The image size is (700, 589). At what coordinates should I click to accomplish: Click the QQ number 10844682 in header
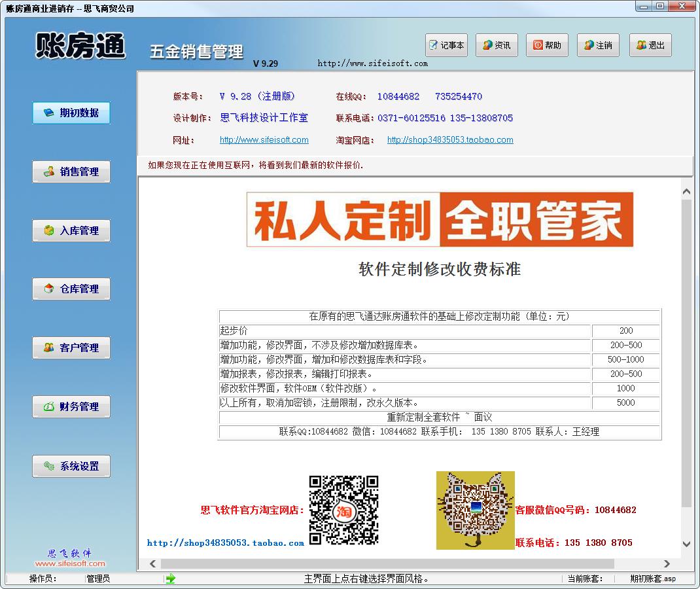[398, 96]
